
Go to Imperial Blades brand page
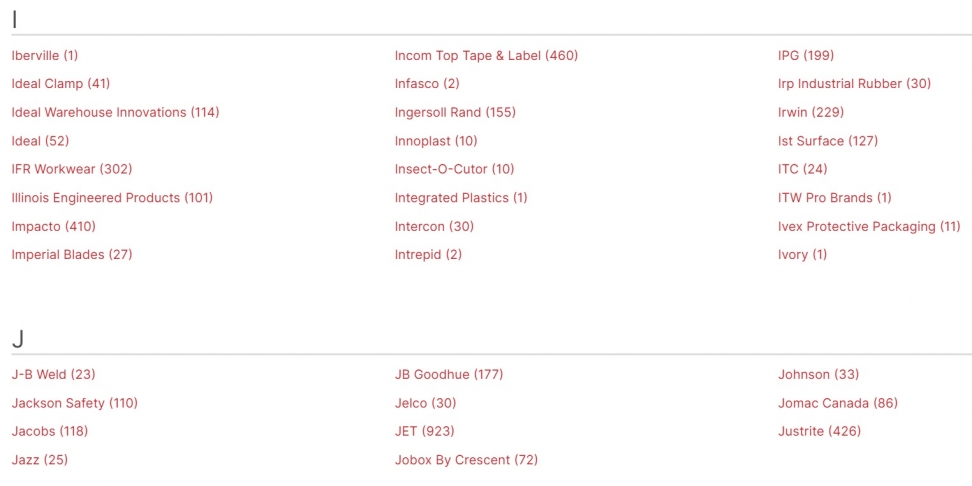coord(72,255)
